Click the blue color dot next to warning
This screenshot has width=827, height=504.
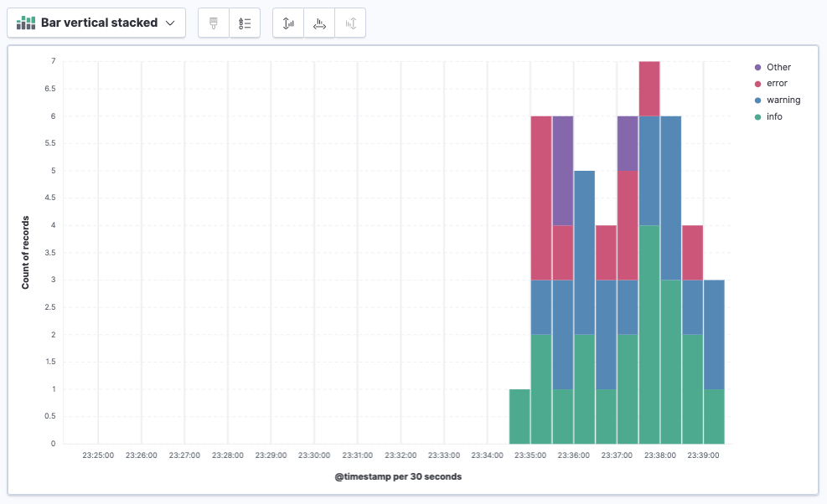point(757,100)
